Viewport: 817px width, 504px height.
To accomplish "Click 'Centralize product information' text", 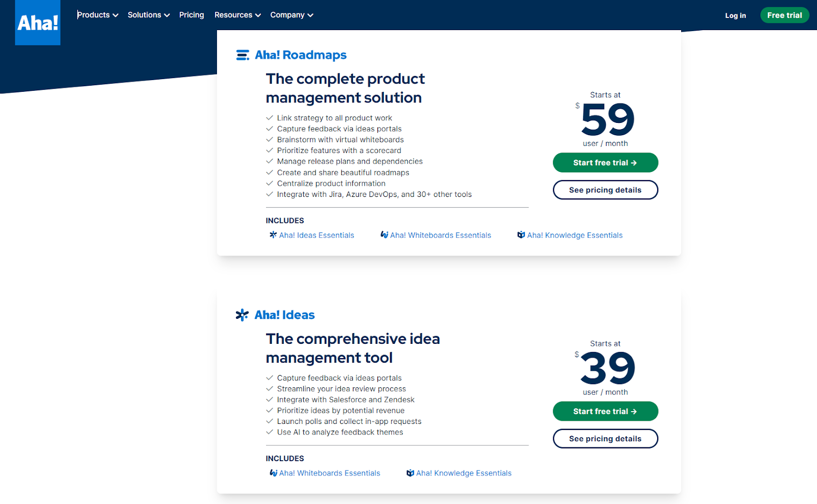I will pyautogui.click(x=331, y=183).
